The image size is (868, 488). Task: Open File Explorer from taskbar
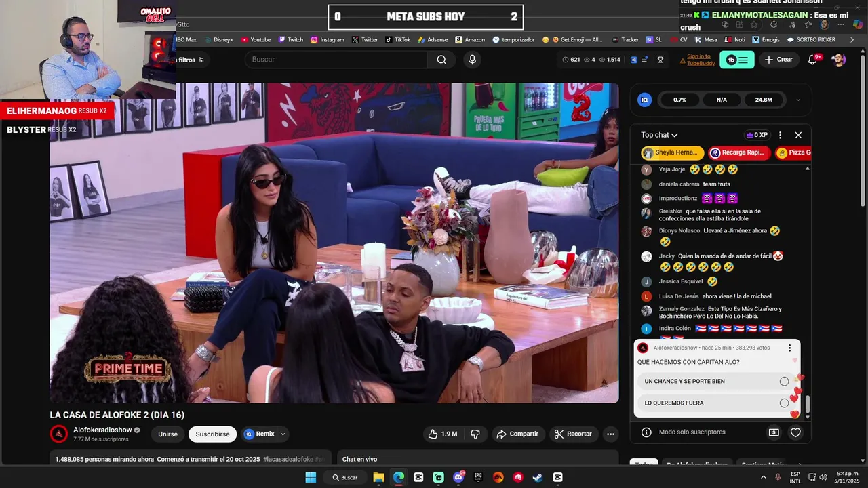pos(378,477)
